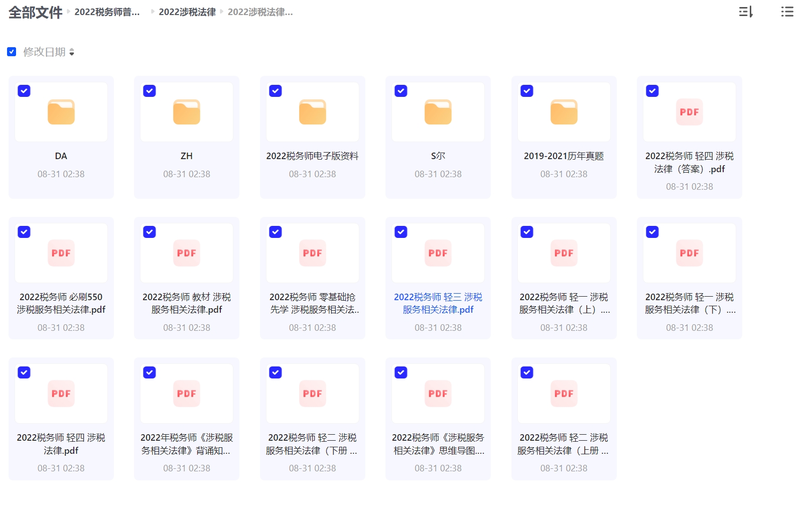The width and height of the screenshot is (812, 512).
Task: Open the DA folder icon
Action: tap(61, 112)
